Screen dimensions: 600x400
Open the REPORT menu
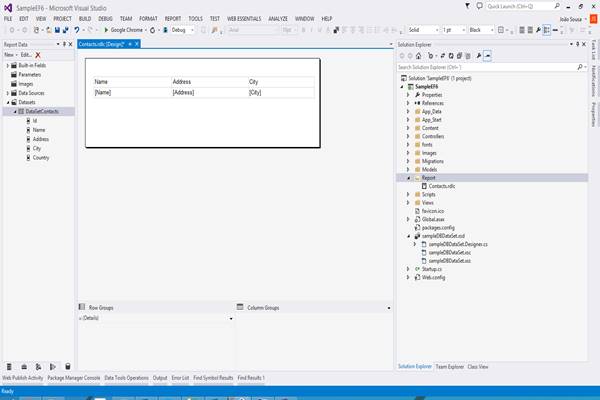(x=173, y=19)
